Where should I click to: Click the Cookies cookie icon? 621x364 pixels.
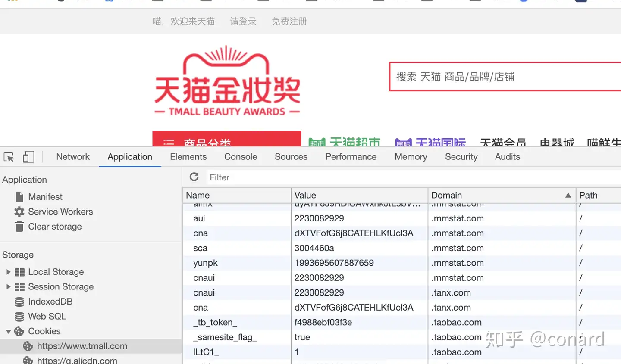click(19, 331)
